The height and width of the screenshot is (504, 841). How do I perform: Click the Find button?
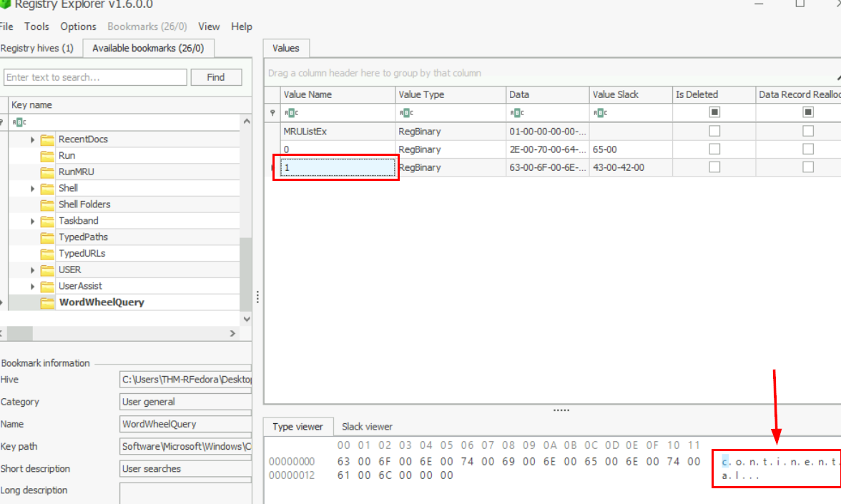coord(216,77)
